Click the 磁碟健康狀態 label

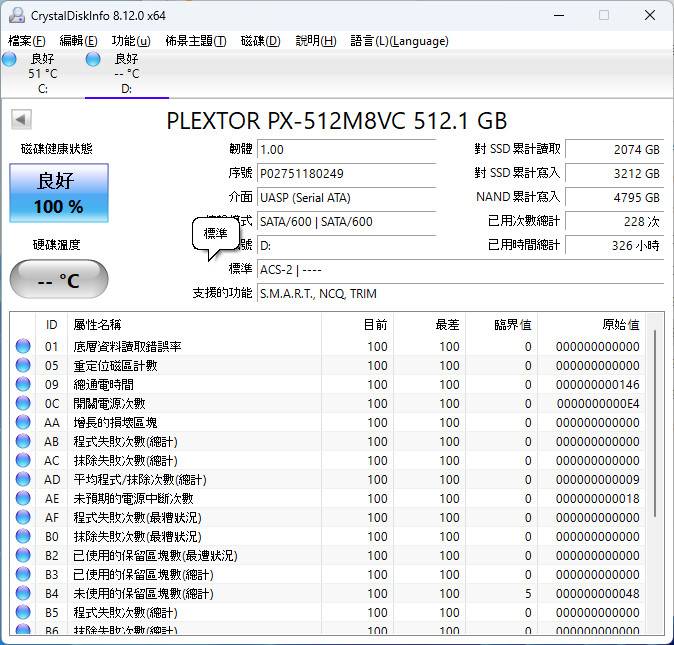click(57, 149)
